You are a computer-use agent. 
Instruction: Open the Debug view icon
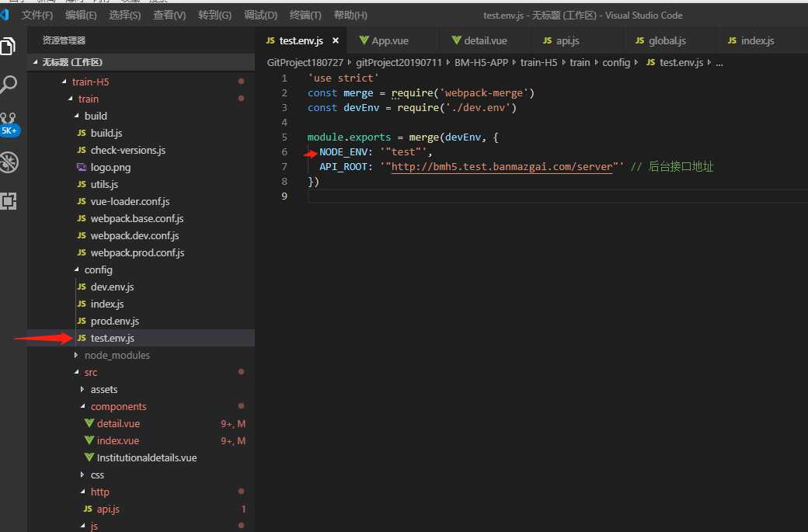(x=9, y=162)
